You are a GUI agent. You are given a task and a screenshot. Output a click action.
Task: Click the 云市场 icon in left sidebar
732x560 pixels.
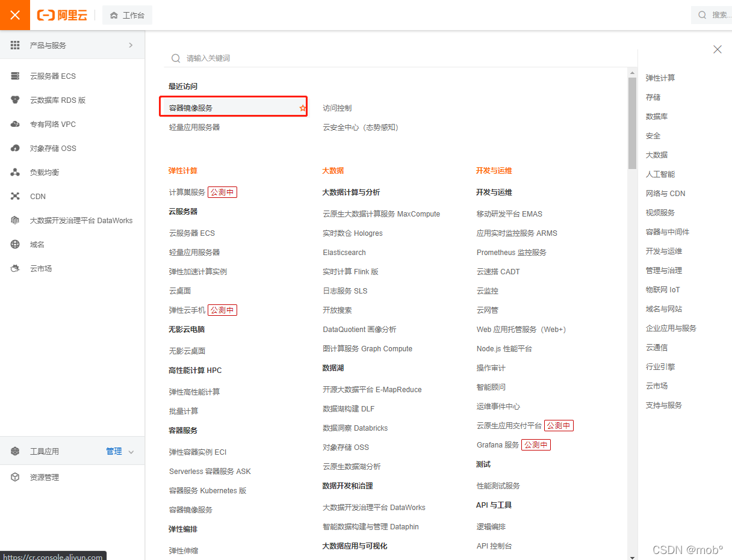point(15,268)
